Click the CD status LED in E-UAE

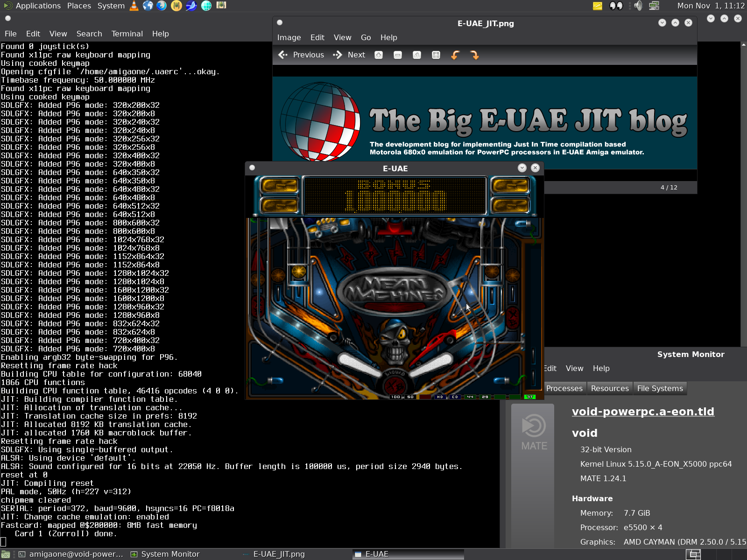pos(455,397)
